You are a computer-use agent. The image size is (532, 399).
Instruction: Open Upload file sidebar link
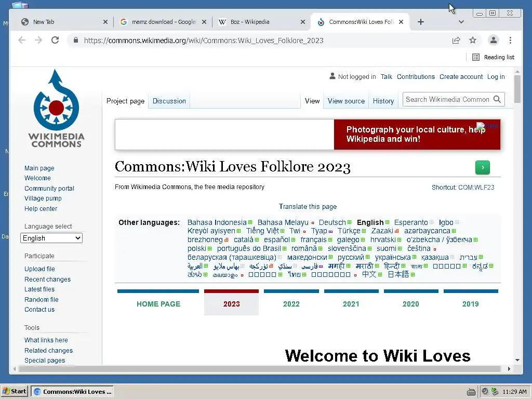(39, 269)
